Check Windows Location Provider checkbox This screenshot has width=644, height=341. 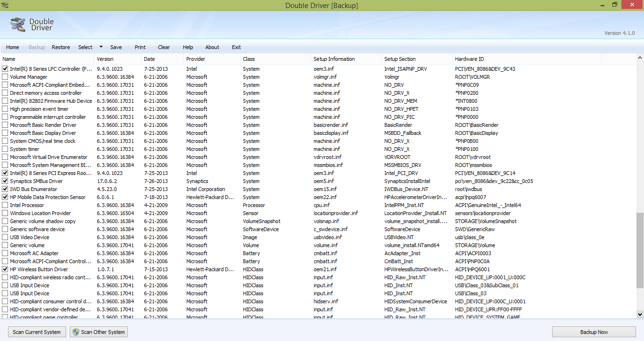click(x=5, y=213)
